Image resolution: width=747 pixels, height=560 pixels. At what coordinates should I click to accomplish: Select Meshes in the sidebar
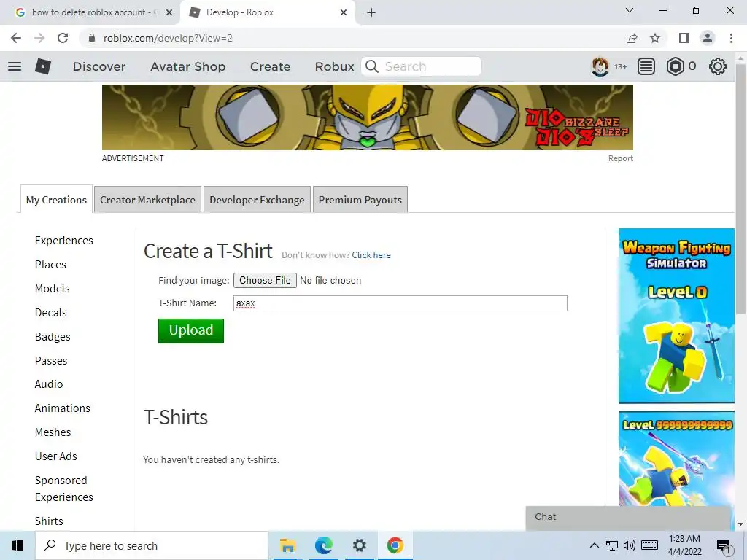(x=53, y=432)
